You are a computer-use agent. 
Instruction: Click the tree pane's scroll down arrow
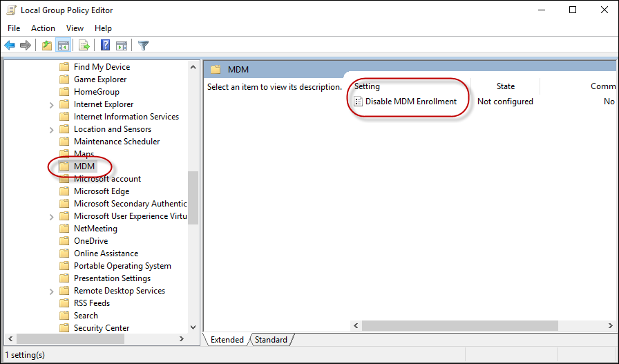point(193,327)
